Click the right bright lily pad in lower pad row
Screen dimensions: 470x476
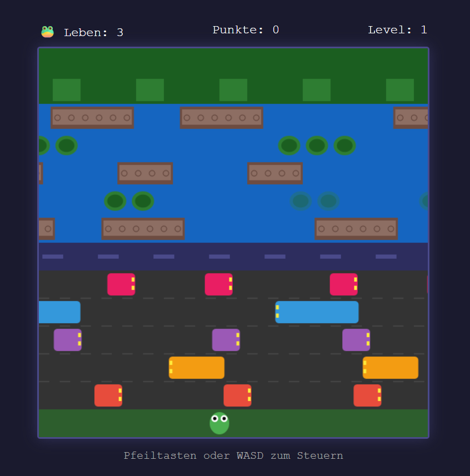pos(143,201)
